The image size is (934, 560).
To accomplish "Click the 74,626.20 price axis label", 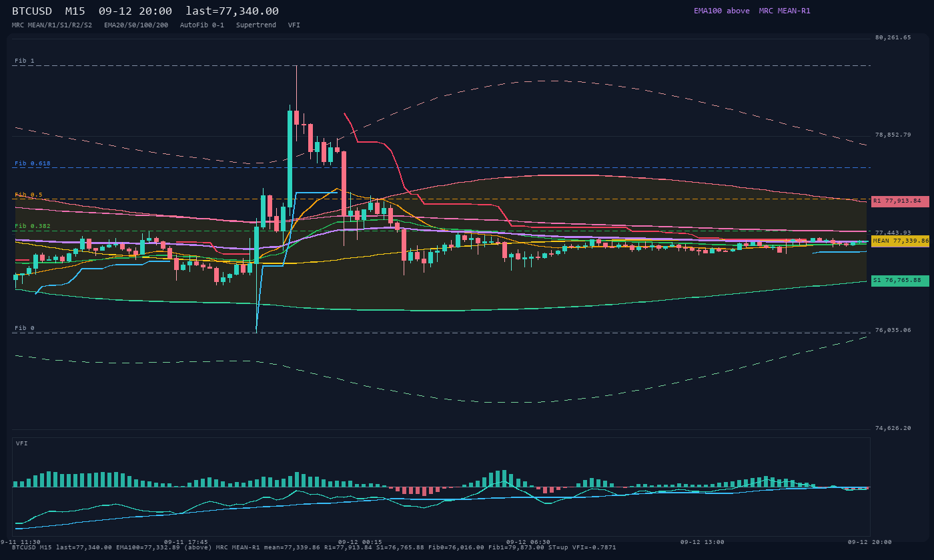I will 893,429.
